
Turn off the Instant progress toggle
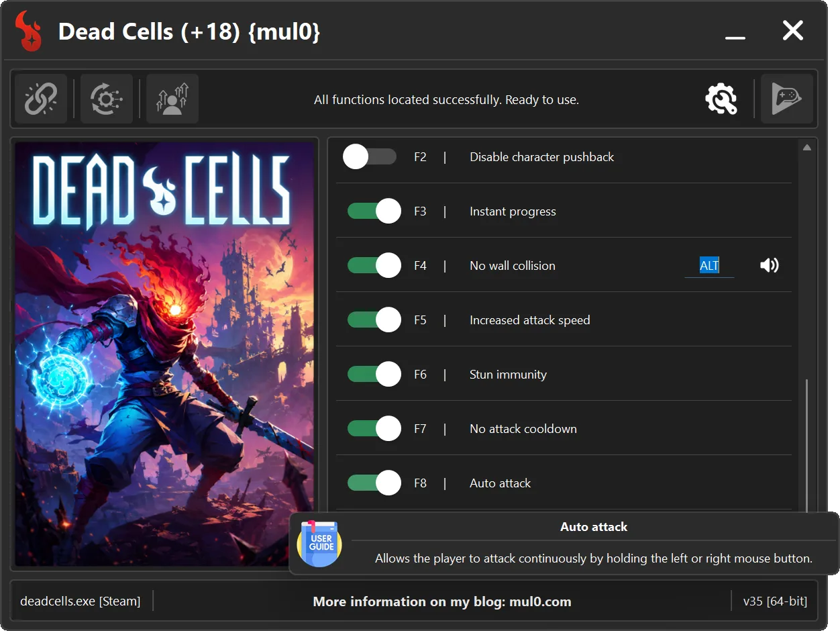(x=374, y=211)
